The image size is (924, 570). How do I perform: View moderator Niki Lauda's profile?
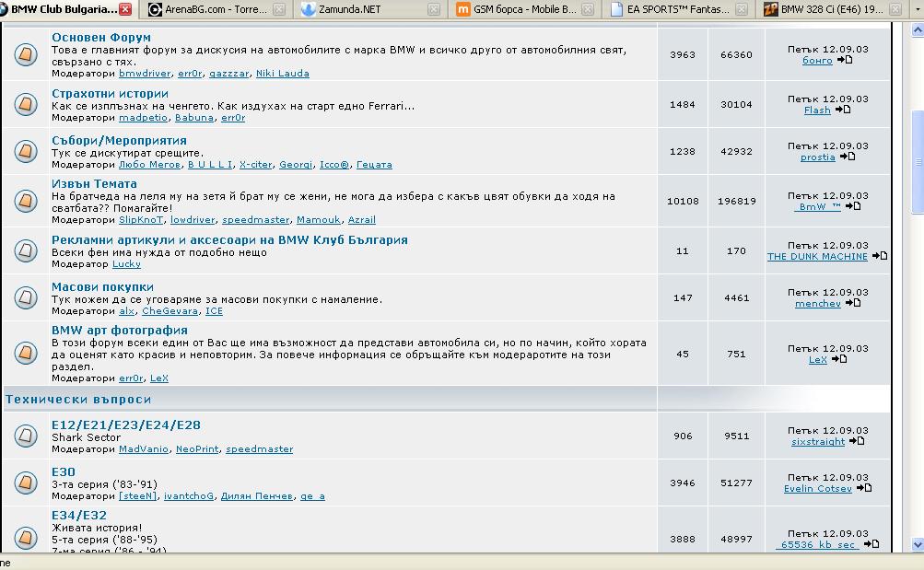click(282, 74)
